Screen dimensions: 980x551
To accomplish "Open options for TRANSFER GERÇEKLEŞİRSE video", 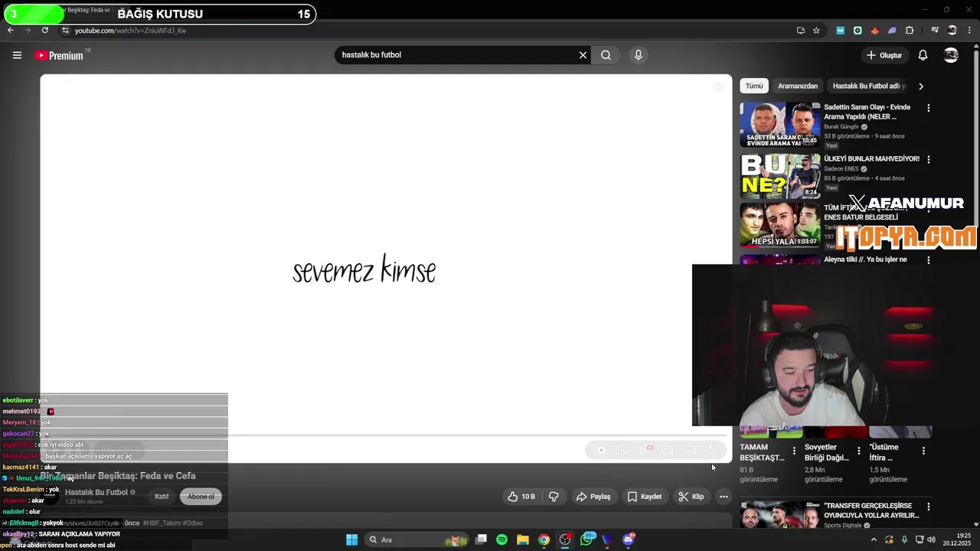I will [x=928, y=507].
